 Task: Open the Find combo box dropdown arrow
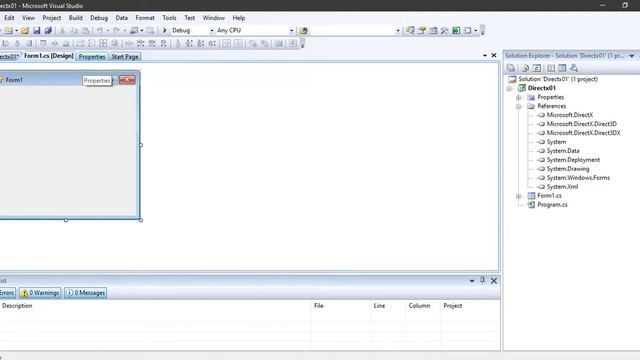tap(398, 31)
